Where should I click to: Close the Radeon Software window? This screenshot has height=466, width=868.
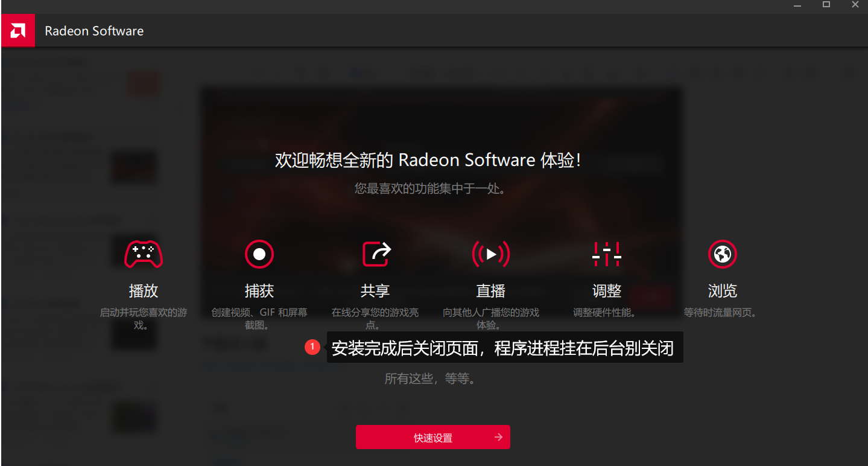(x=855, y=5)
